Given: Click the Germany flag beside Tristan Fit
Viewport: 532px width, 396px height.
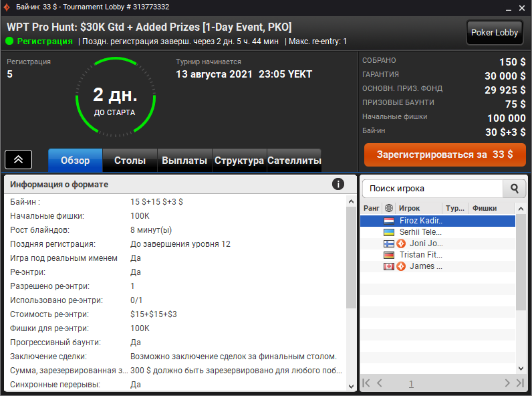Looking at the screenshot, I should (x=389, y=255).
